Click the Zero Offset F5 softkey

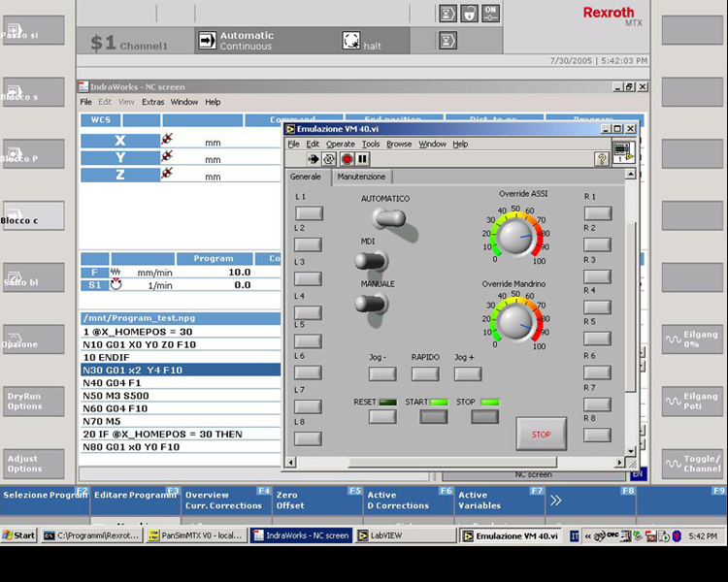click(x=317, y=501)
